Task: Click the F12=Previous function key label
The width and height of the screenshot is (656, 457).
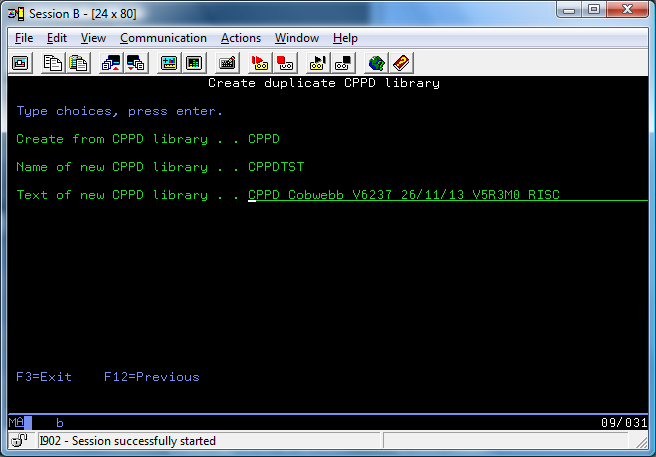Action: click(152, 377)
